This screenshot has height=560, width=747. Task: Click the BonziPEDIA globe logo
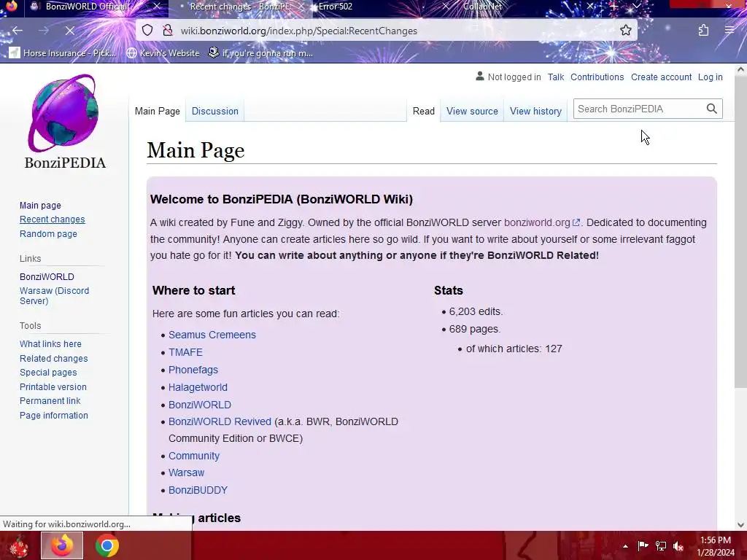[x=64, y=113]
